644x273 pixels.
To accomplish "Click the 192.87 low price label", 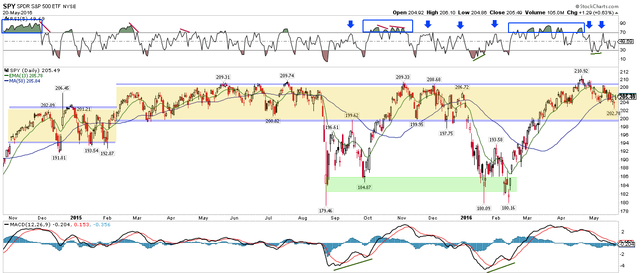I will point(108,153).
